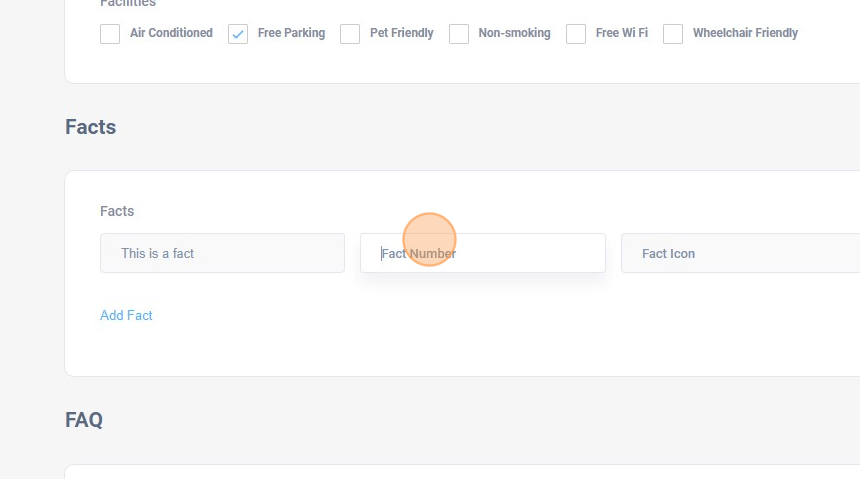Toggle the Free Wi Fi checkbox
The image size is (860, 479).
point(576,34)
